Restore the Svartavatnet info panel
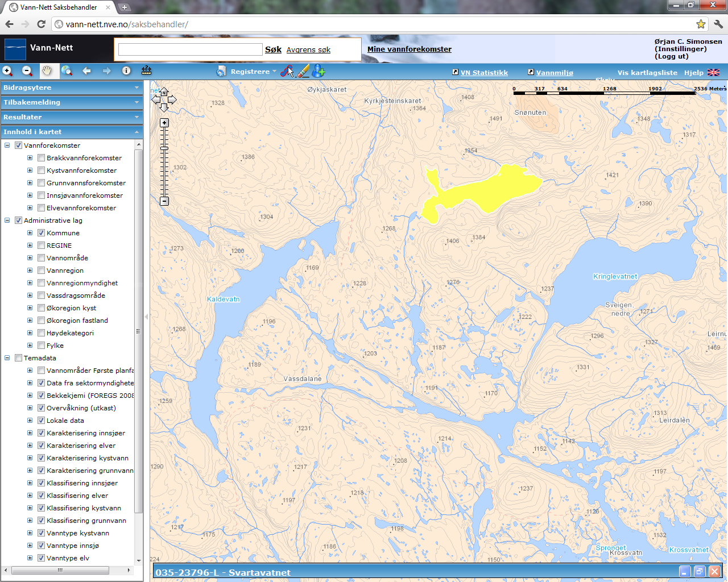This screenshot has height=582, width=728. point(700,572)
